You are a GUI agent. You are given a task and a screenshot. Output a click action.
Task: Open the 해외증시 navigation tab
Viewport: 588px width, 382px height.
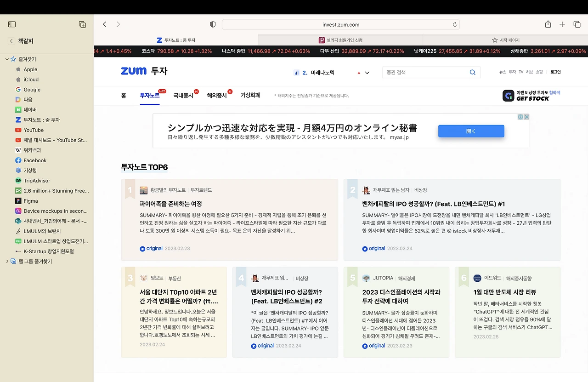click(217, 96)
